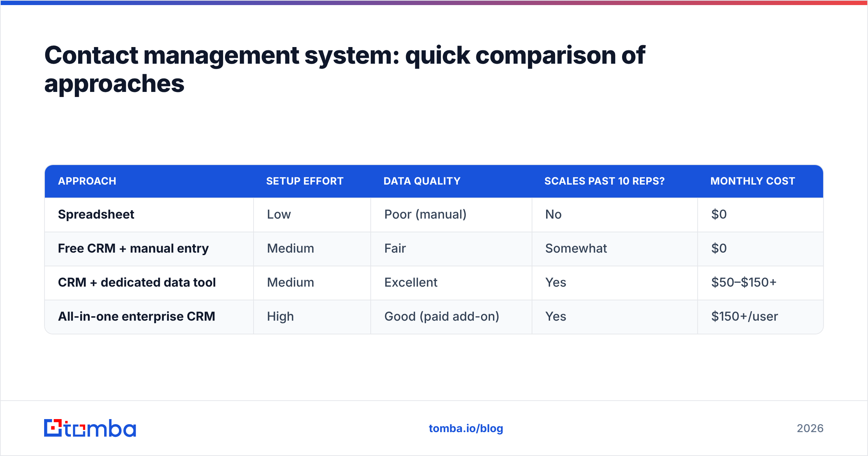Click the SCALES PAST 10 REPS? header

click(605, 181)
